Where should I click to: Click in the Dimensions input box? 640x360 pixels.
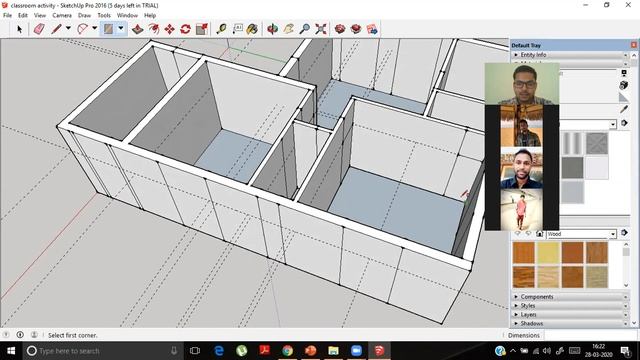click(591, 335)
